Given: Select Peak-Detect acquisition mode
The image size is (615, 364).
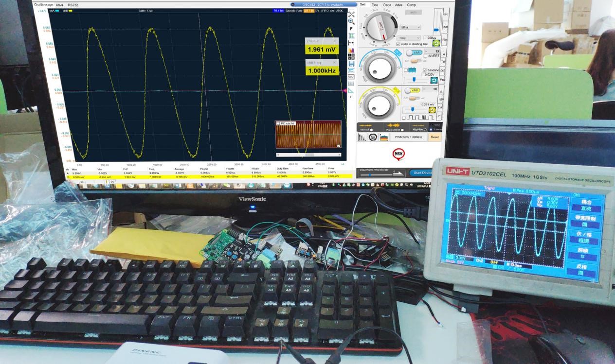Looking at the screenshot, I should click(402, 130).
